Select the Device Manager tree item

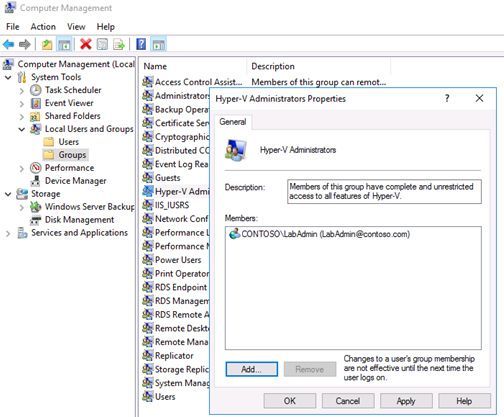75,181
